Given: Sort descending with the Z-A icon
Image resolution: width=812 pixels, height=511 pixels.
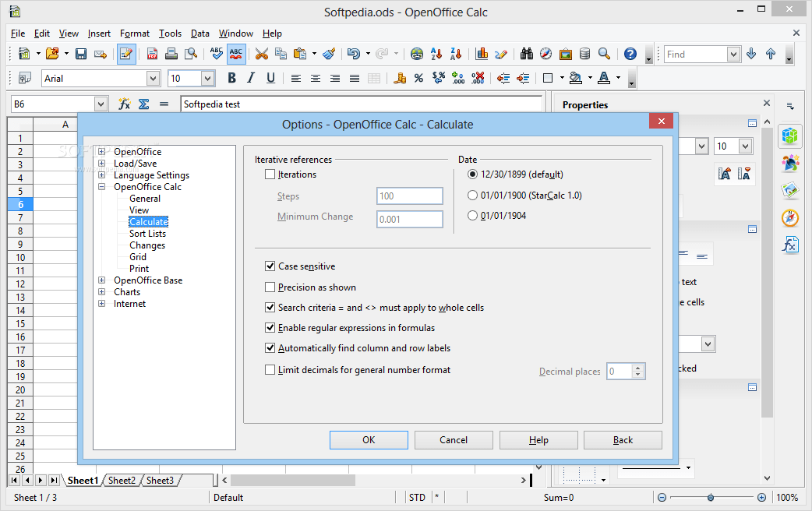Looking at the screenshot, I should (x=456, y=54).
